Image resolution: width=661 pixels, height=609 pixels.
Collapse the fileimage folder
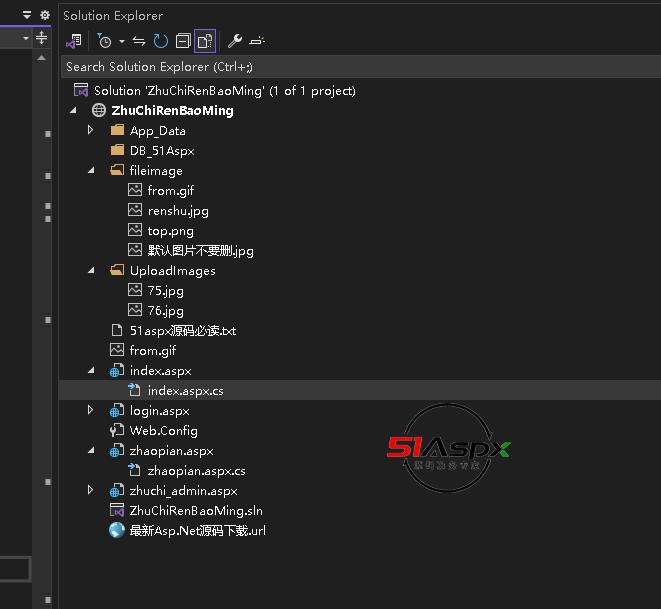point(90,170)
